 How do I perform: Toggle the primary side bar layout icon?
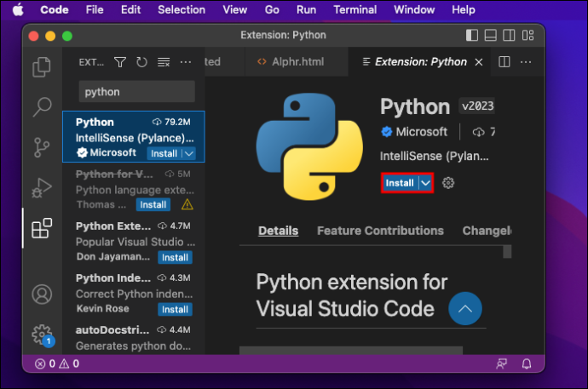tap(472, 35)
